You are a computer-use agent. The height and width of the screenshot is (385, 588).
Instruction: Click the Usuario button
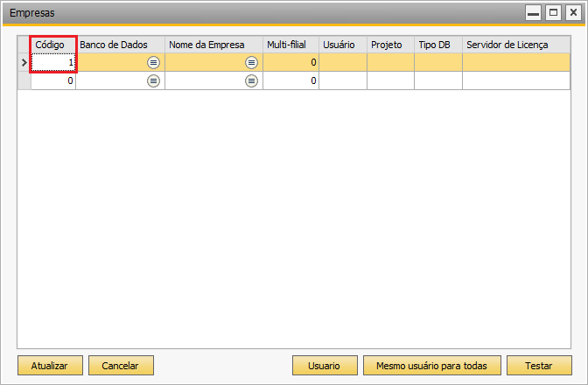325,366
